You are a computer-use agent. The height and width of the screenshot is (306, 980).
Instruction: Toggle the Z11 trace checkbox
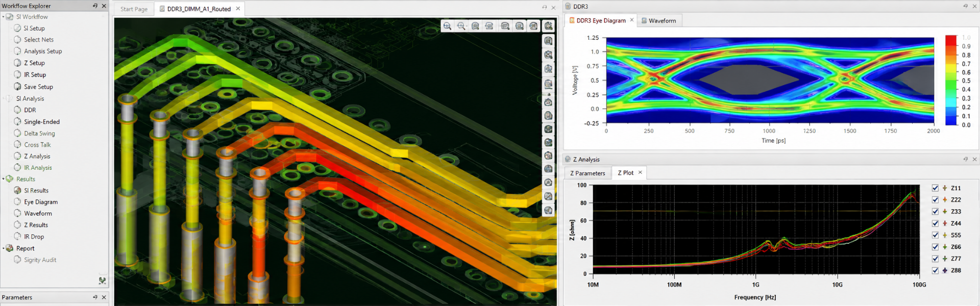pos(935,188)
